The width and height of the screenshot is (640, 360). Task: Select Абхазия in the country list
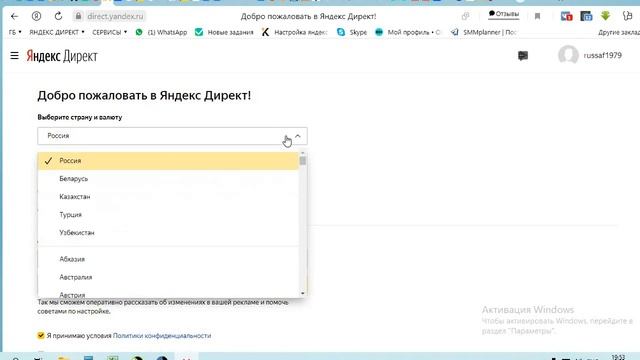(x=168, y=259)
